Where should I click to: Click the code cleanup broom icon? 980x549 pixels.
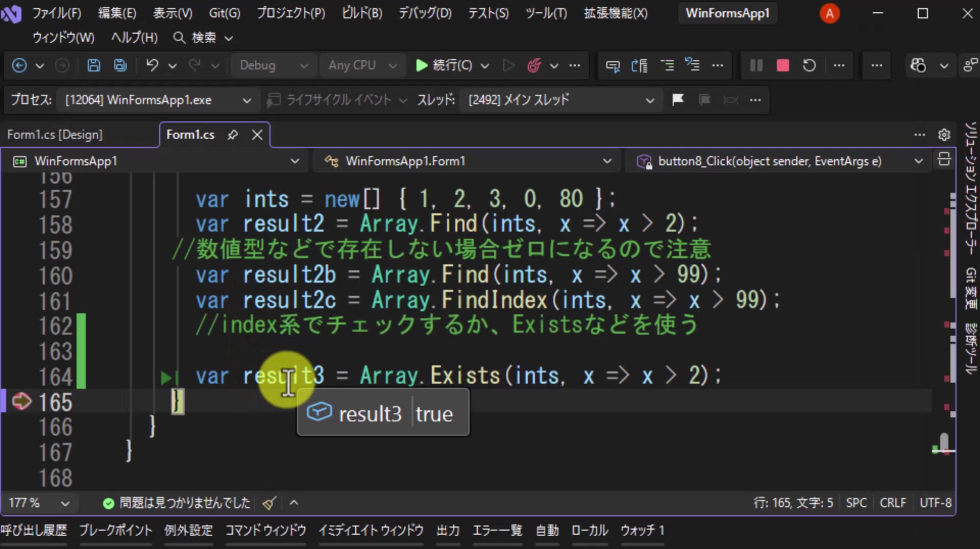[269, 503]
